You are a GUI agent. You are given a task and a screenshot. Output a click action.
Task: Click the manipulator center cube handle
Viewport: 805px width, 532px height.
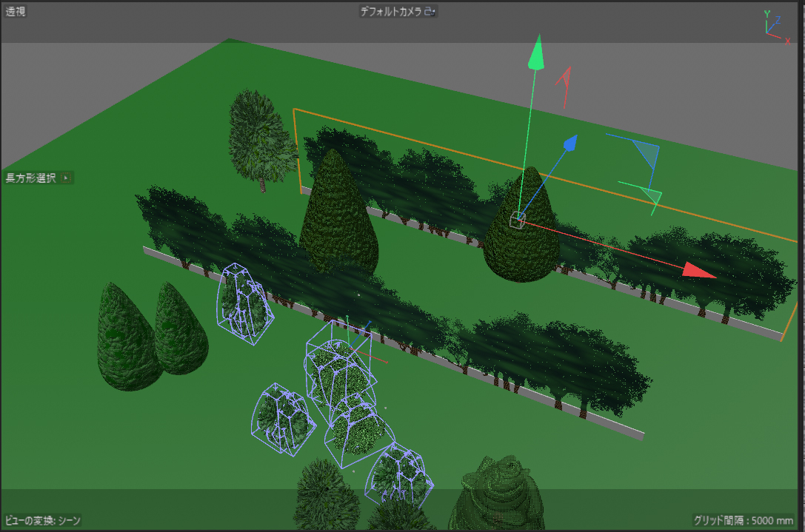(518, 219)
